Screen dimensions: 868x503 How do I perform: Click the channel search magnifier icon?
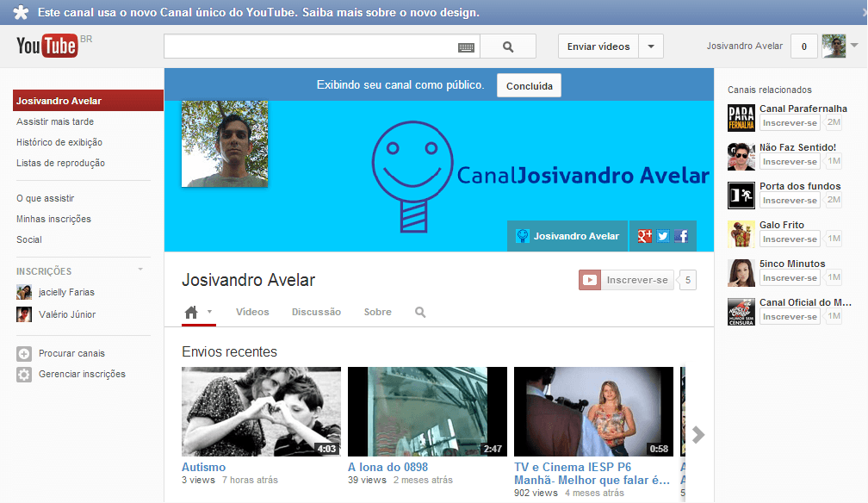(420, 313)
